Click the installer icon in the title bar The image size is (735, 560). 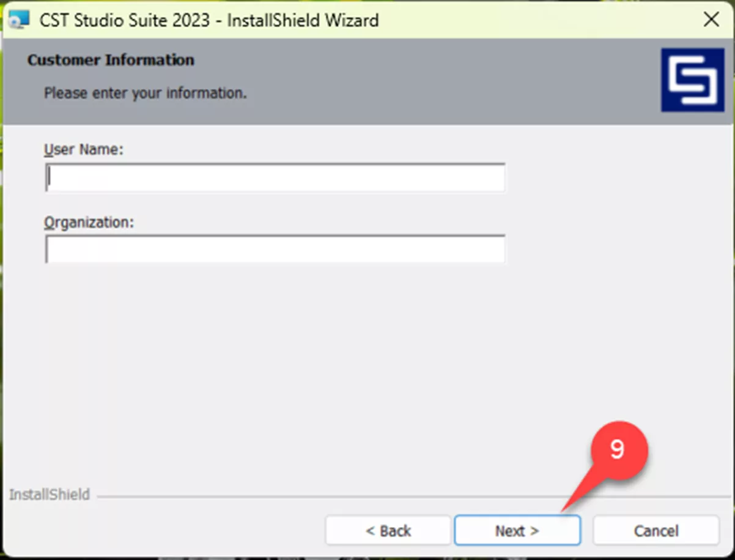point(17,20)
